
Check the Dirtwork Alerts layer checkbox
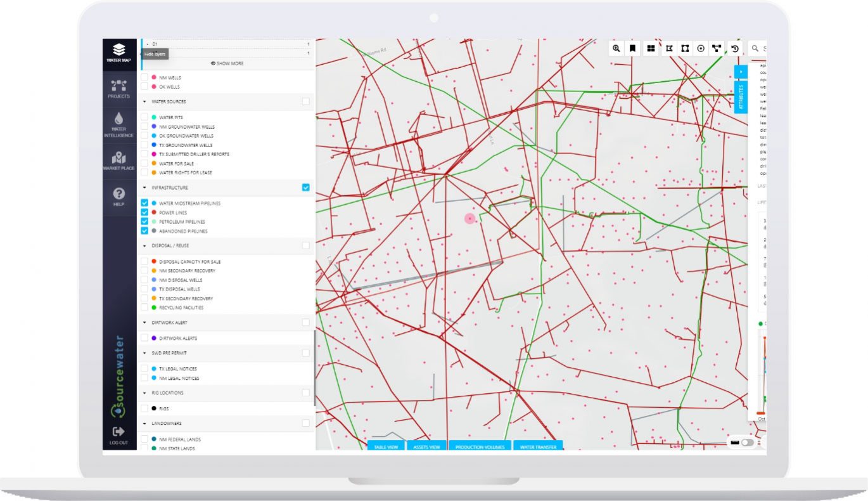144,338
